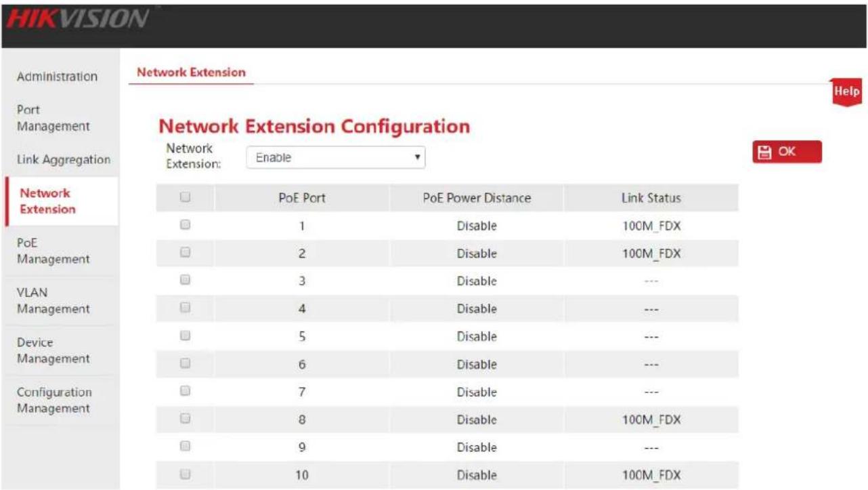Open PoE Management section

tap(53, 251)
